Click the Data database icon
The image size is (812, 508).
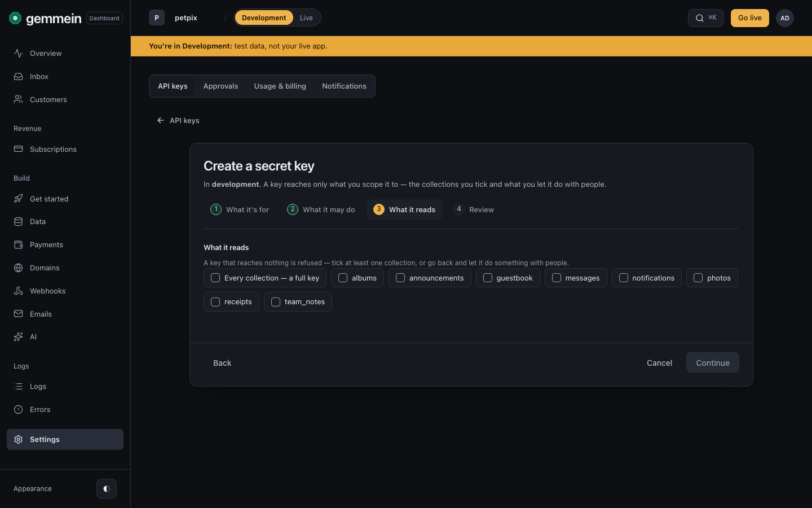click(x=19, y=221)
